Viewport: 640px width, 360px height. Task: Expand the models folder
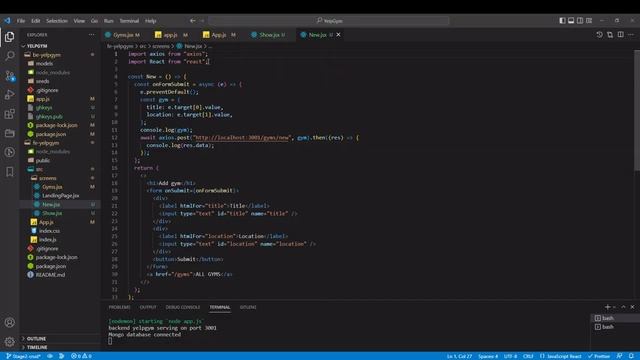tap(60, 64)
